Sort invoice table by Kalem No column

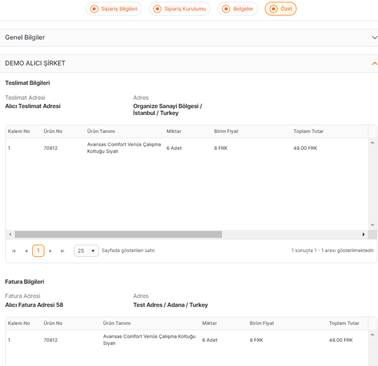tap(19, 323)
